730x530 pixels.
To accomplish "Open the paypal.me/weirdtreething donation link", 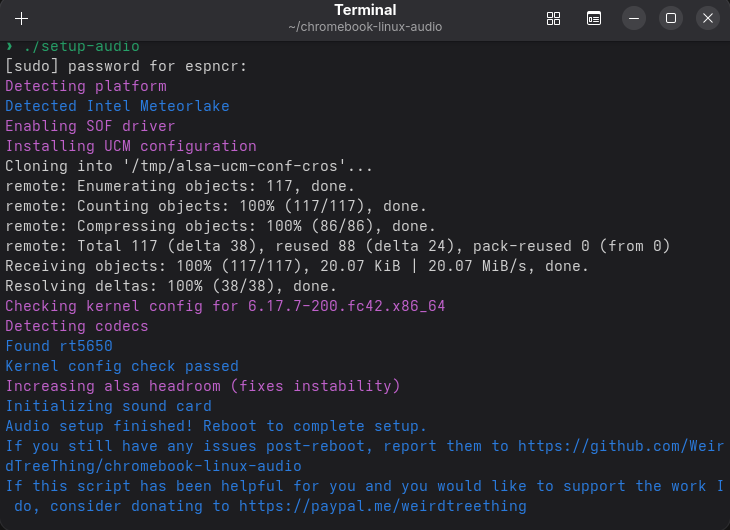I will [405, 506].
